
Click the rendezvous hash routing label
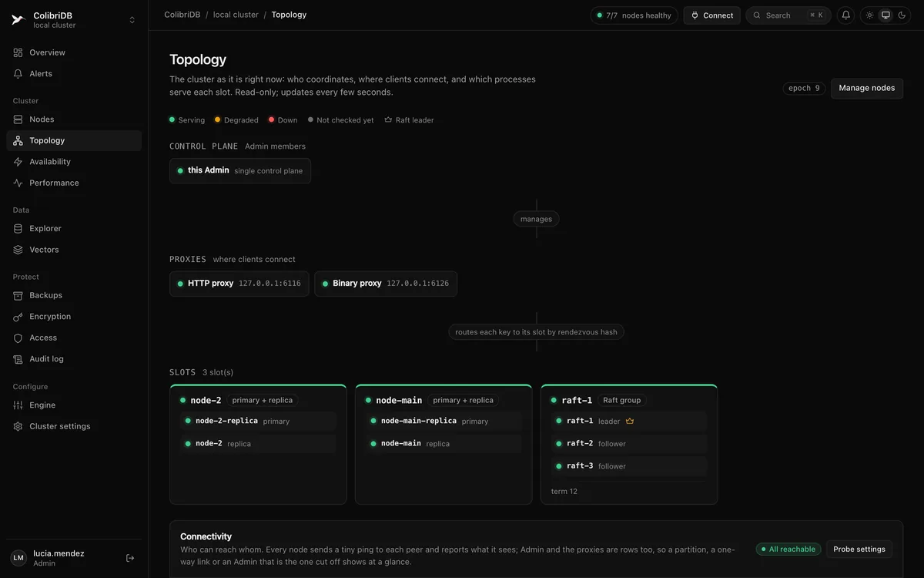click(536, 332)
